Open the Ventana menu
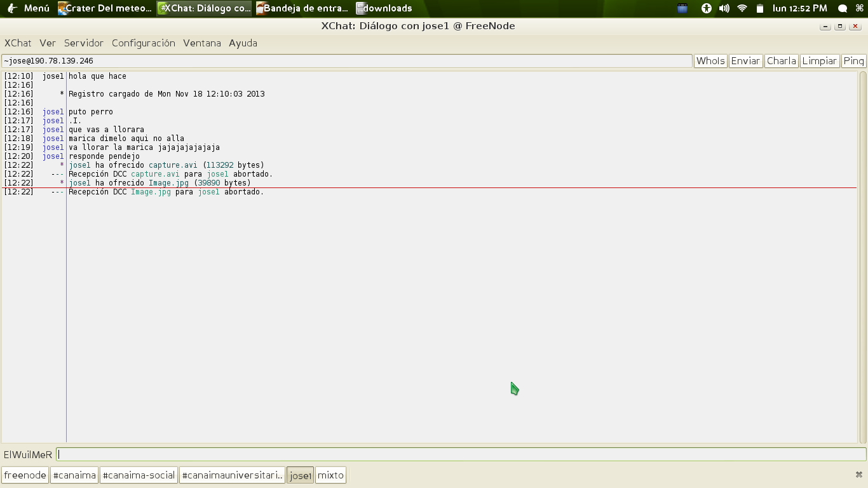Image resolution: width=868 pixels, height=488 pixels. click(202, 43)
